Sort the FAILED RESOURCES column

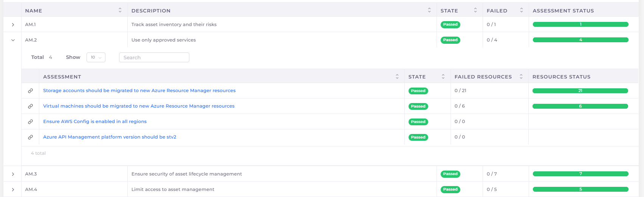(521, 77)
